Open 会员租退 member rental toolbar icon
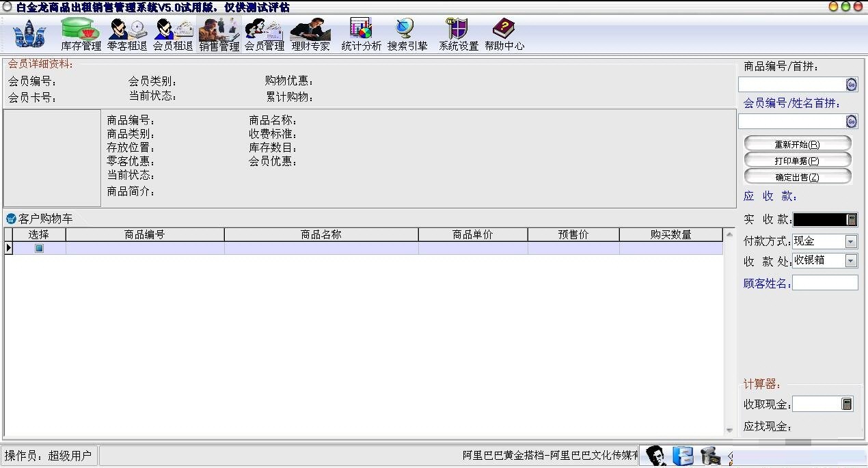 point(173,34)
